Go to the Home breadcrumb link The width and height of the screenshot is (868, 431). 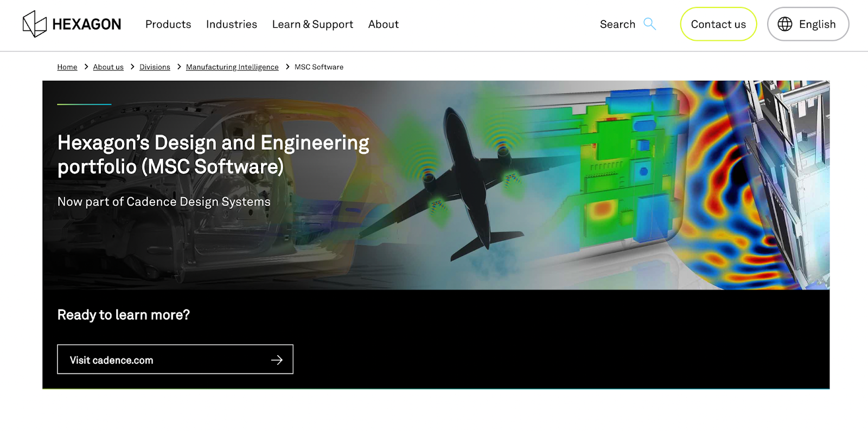67,67
